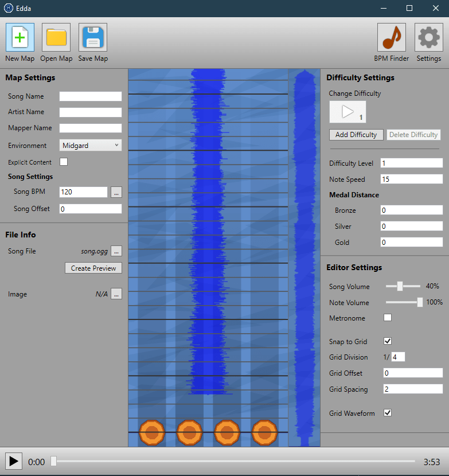The height and width of the screenshot is (476, 449).
Task: Click the "100%" note volume value
Action: tap(435, 302)
